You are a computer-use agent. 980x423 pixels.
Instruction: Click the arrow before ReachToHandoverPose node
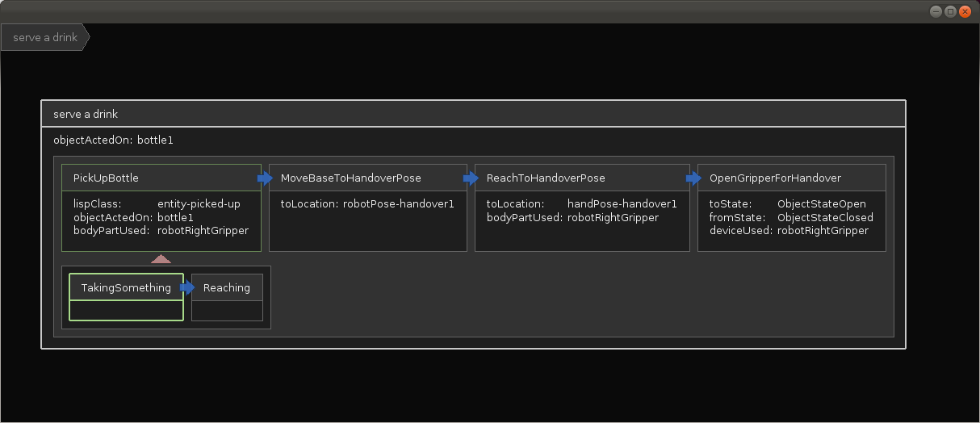coord(471,178)
